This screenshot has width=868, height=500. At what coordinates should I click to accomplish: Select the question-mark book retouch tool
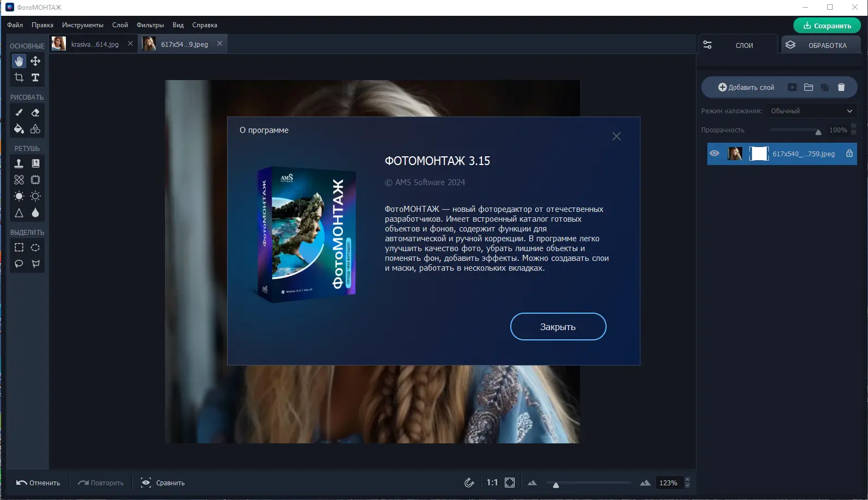[35, 163]
